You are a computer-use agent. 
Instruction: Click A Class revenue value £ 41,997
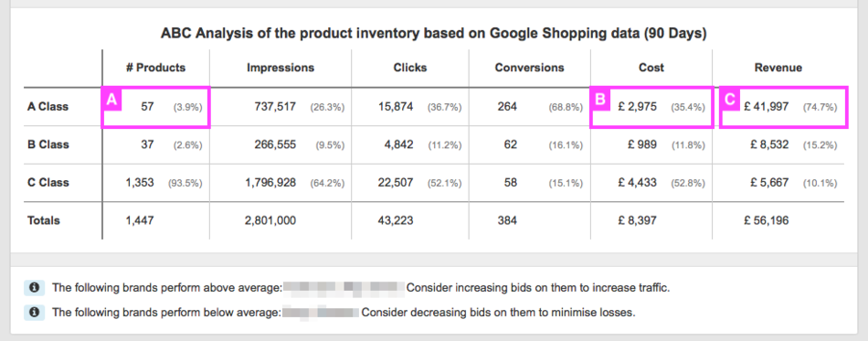tap(767, 107)
